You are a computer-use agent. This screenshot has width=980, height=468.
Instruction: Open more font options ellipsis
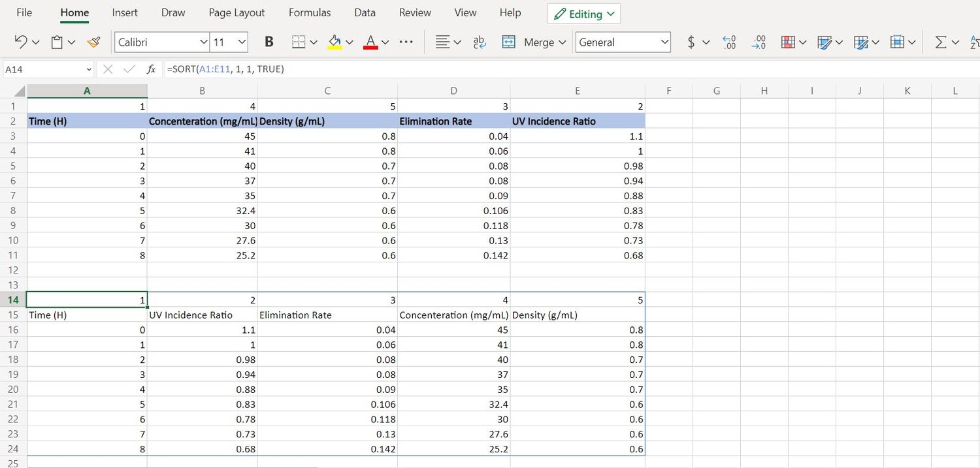pos(406,42)
